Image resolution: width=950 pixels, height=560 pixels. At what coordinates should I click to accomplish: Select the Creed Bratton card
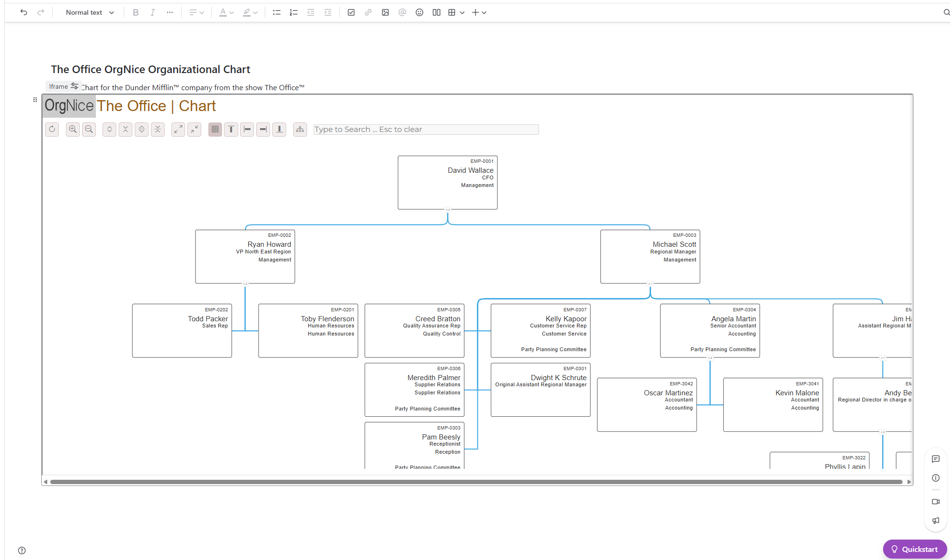click(x=415, y=331)
